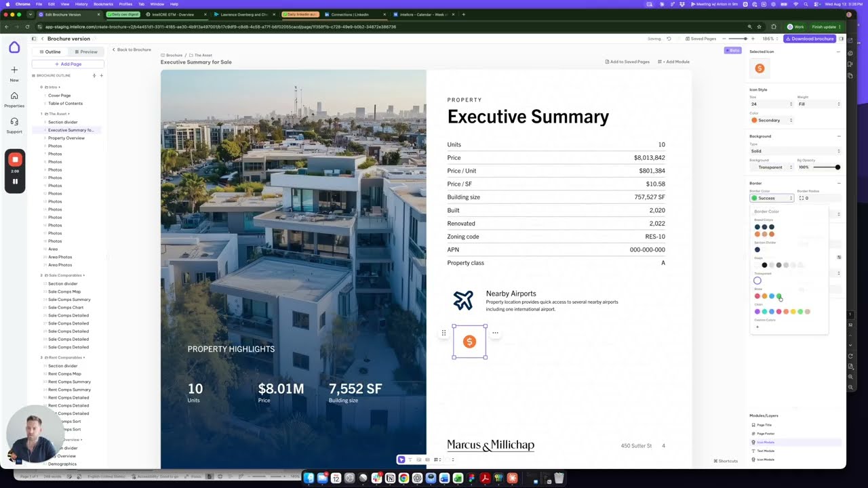
Task: Click plus icon in Brochure Outline header
Action: (x=101, y=75)
